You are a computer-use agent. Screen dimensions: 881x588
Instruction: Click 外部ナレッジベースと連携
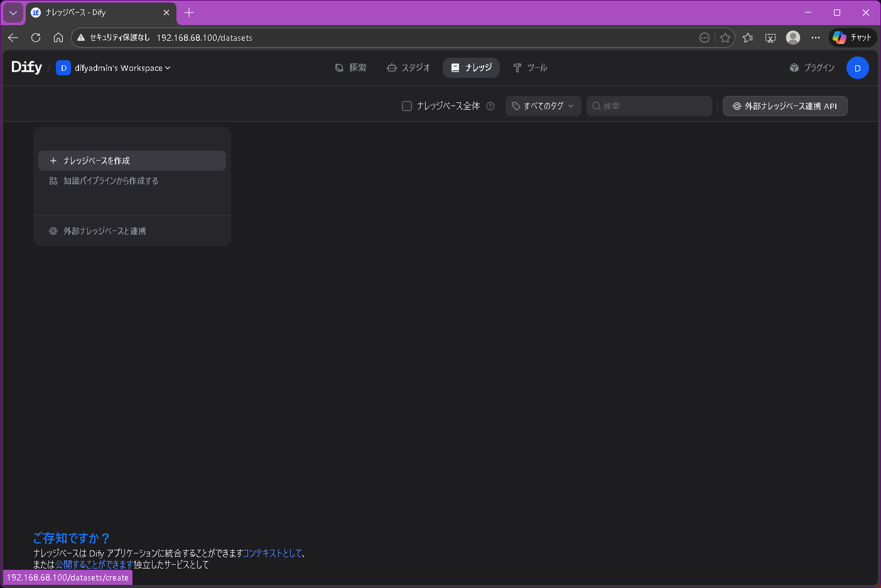(132, 231)
